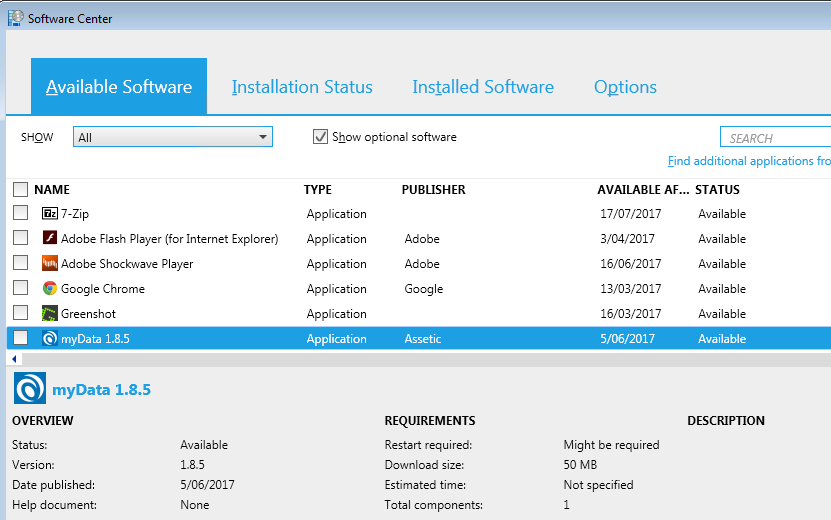Click the Estimated time value Not specified
This screenshot has height=520, width=831.
(598, 485)
